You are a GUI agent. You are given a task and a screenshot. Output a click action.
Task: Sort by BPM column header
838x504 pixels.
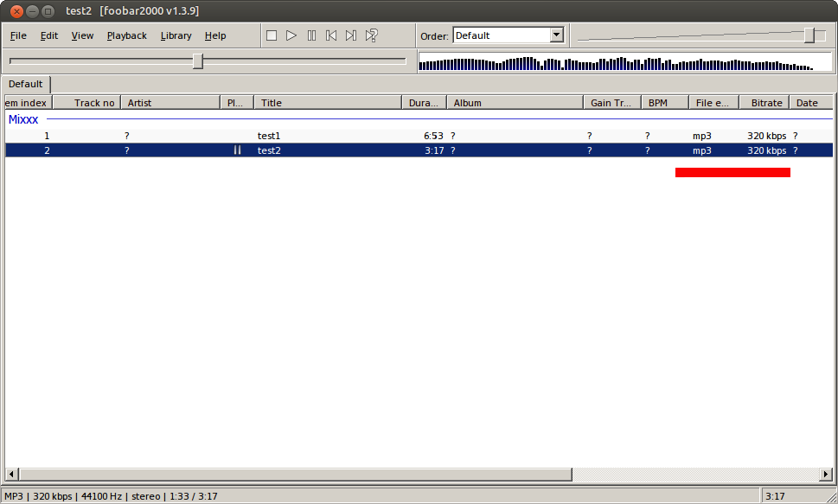[665, 103]
